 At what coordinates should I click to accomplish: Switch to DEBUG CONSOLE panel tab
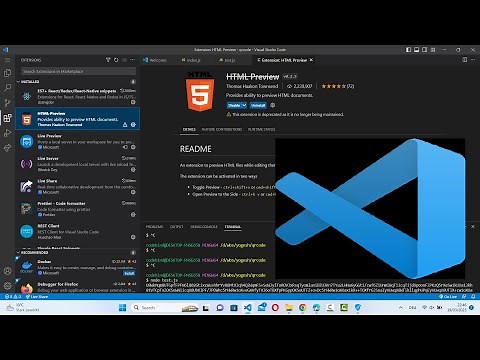point(204,227)
